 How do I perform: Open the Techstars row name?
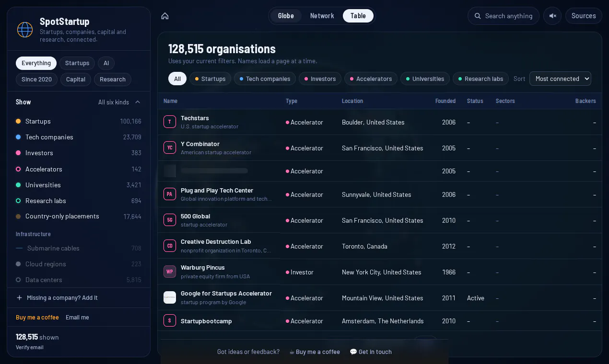tap(195, 118)
